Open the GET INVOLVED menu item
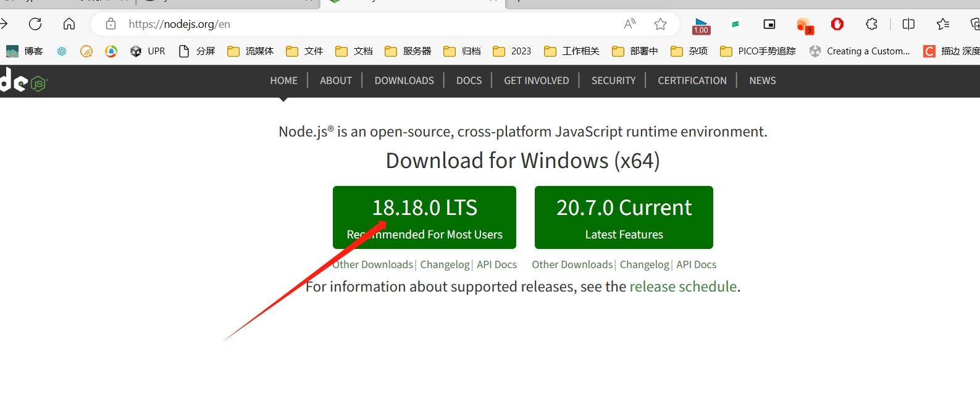Image resolution: width=980 pixels, height=417 pixels. [x=537, y=80]
